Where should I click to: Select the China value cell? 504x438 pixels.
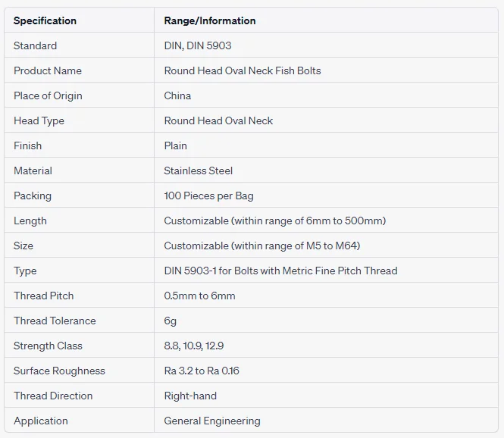coord(177,95)
